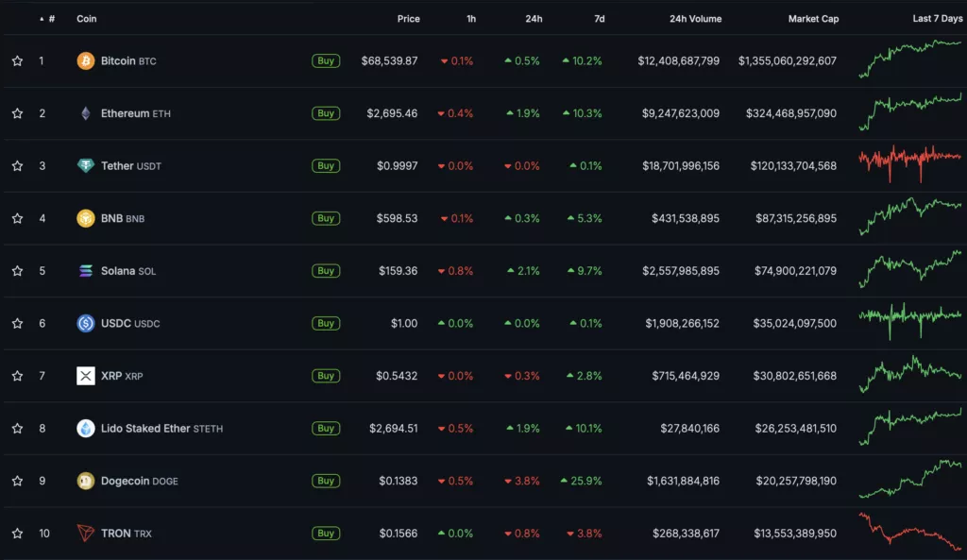967x560 pixels.
Task: Open Dogecoin's 7-day sparkline chart
Action: [910, 479]
